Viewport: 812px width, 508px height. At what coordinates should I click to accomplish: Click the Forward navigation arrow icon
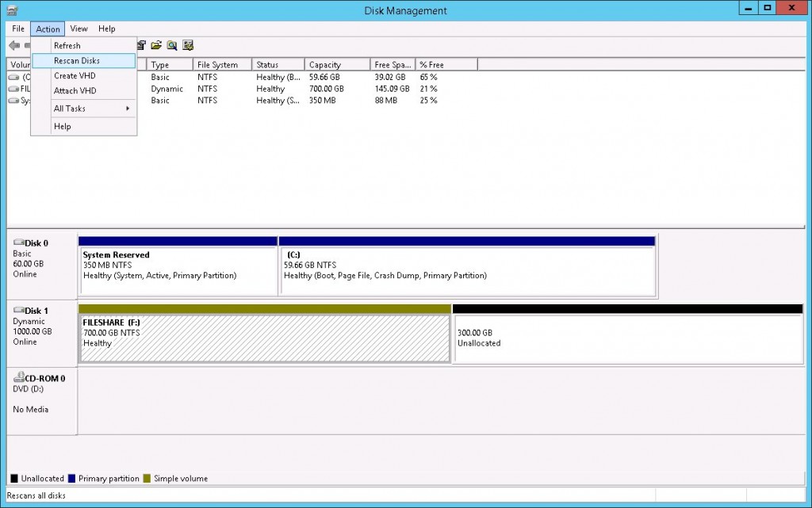(x=29, y=45)
